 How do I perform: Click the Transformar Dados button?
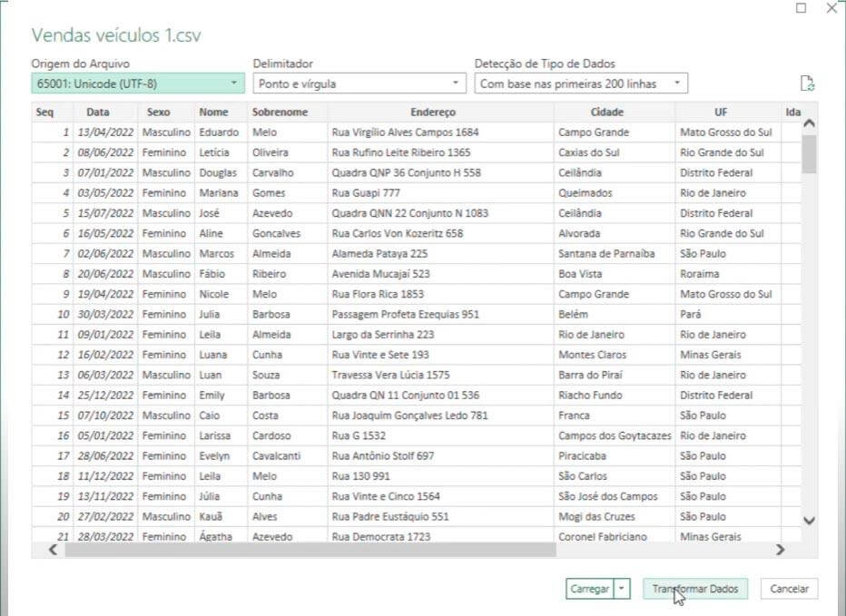tap(695, 589)
